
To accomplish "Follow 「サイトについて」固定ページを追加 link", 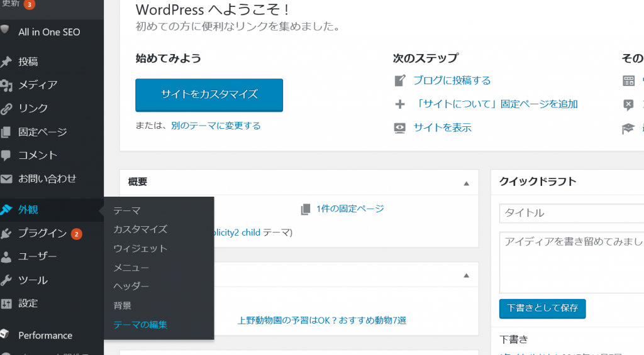I will [496, 104].
